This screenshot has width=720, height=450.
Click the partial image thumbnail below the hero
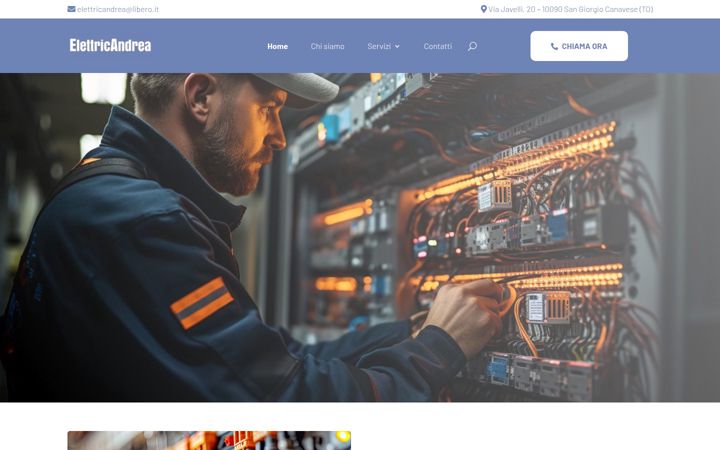click(209, 440)
